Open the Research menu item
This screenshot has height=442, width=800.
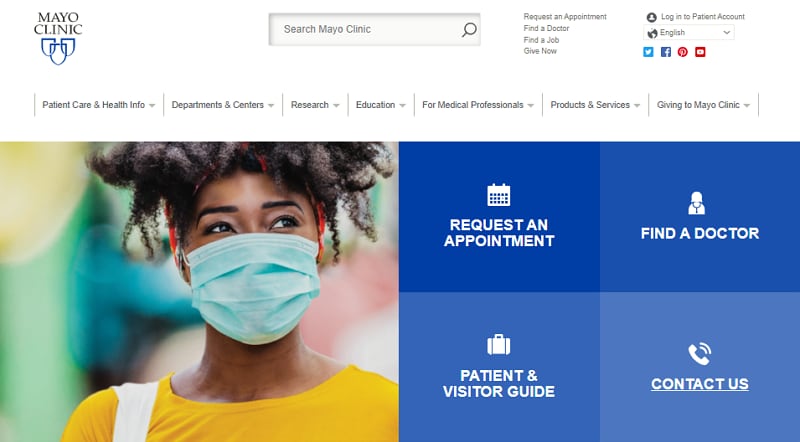point(315,105)
